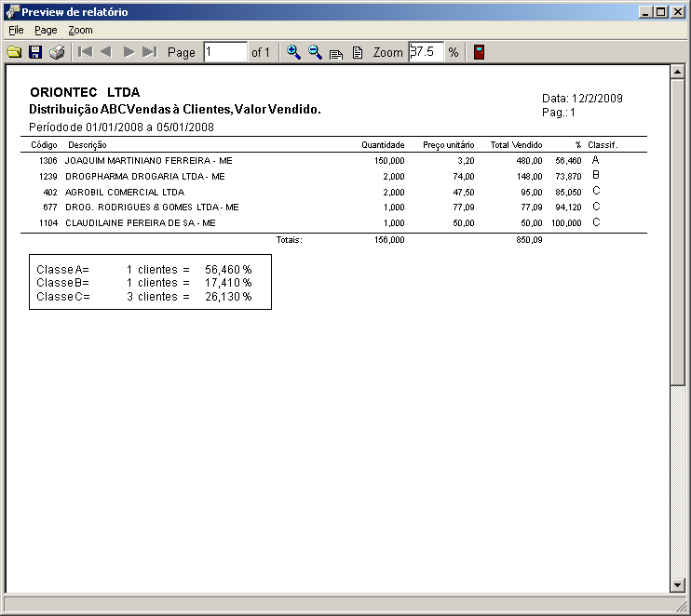This screenshot has height=616, width=691.
Task: Click the Código column header
Action: [44, 145]
